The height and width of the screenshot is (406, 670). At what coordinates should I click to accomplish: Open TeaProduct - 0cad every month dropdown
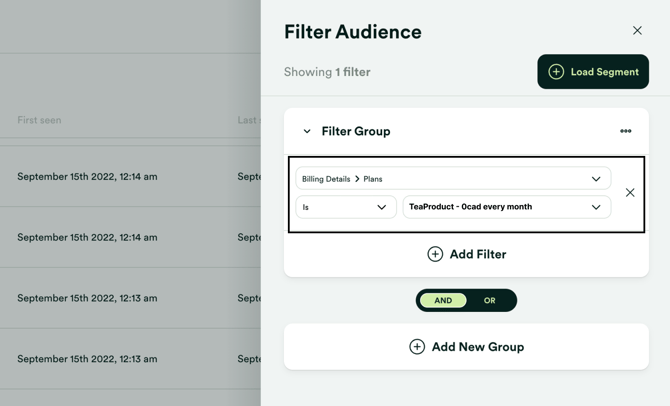(507, 207)
